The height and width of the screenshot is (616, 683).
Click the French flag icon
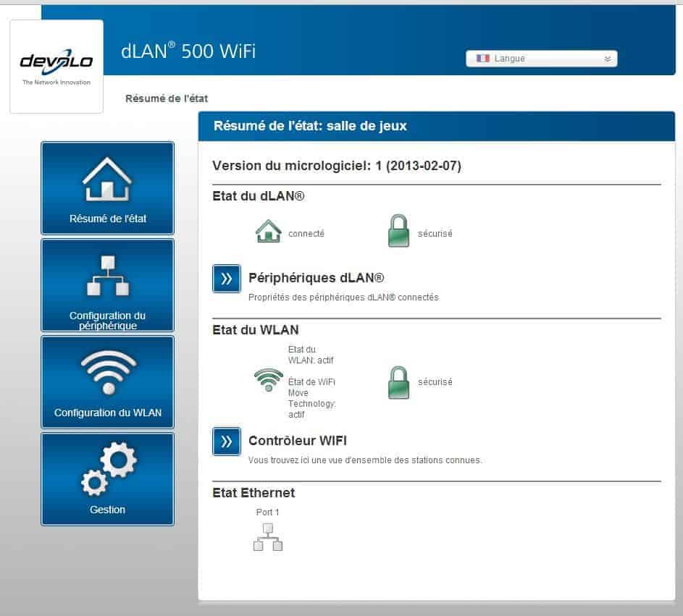tap(483, 59)
